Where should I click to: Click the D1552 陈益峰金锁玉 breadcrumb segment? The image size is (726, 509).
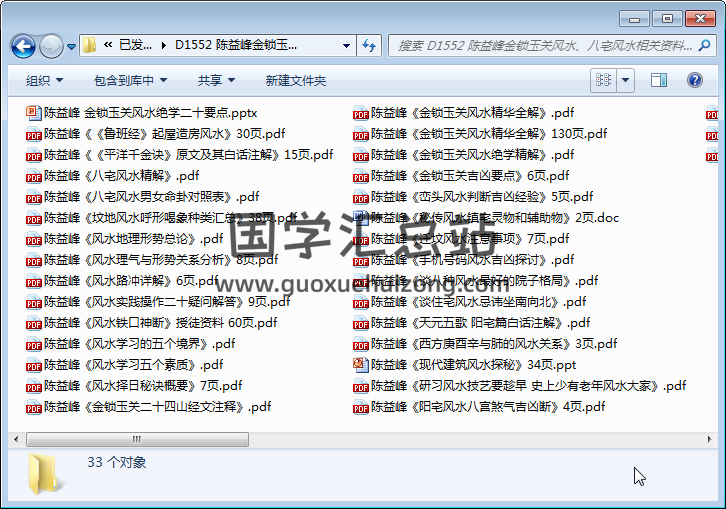coord(236,45)
